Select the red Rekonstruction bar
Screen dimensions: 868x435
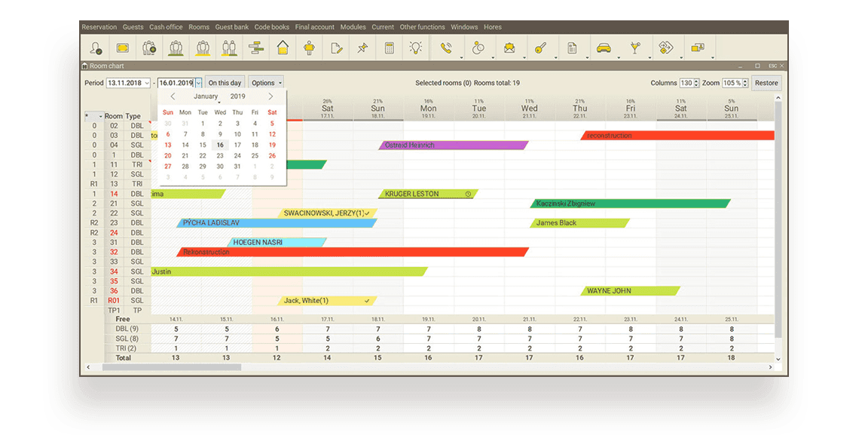tap(353, 252)
